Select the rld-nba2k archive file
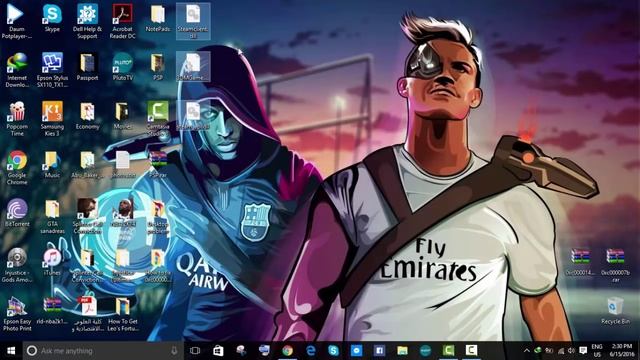 coord(52,310)
